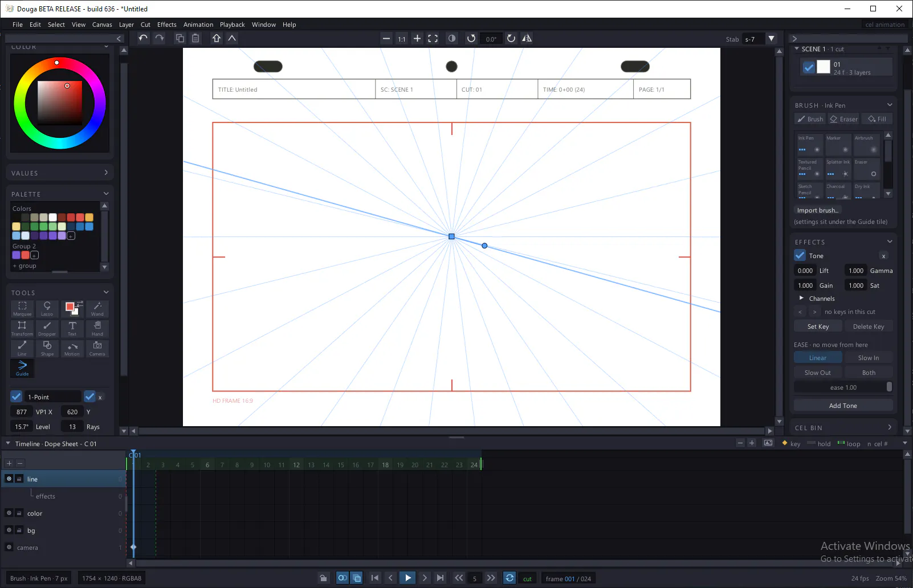
Task: Click the Redo arrow in the toolbar
Action: pos(160,38)
